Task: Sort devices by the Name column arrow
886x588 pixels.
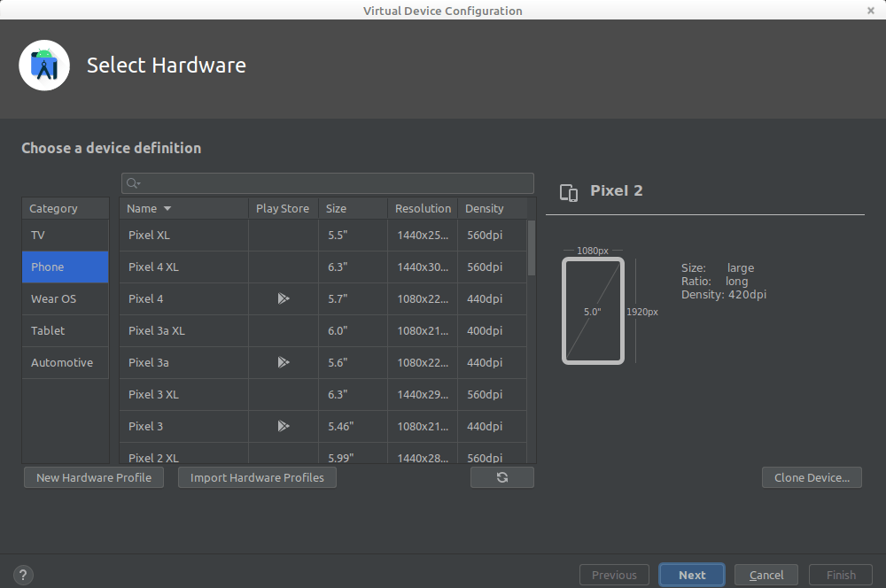Action: click(x=167, y=208)
